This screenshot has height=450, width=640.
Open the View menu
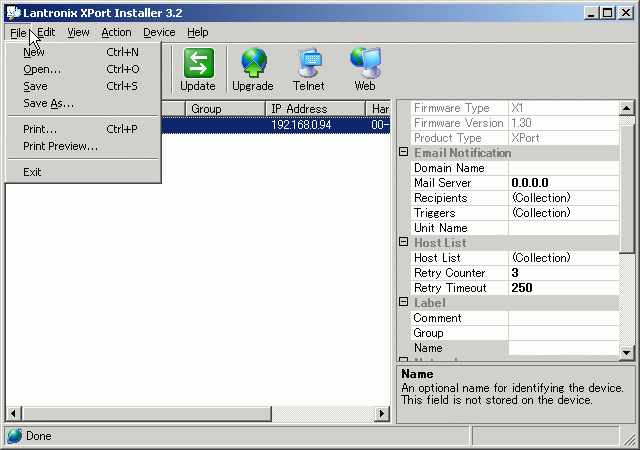pyautogui.click(x=78, y=32)
